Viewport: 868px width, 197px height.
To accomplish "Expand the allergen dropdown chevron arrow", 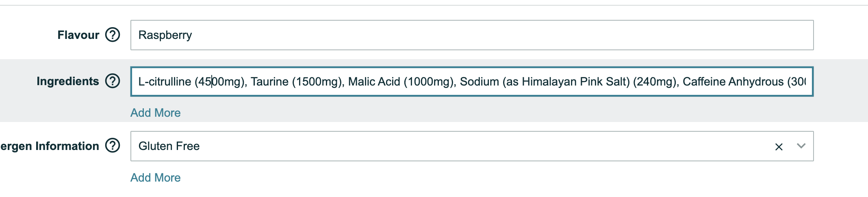I will [801, 146].
